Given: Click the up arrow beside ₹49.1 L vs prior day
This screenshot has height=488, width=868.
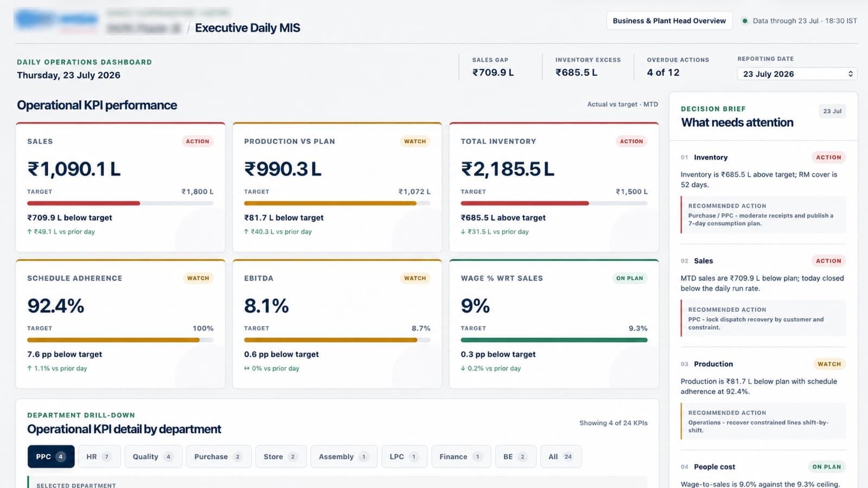Looking at the screenshot, I should 29,232.
